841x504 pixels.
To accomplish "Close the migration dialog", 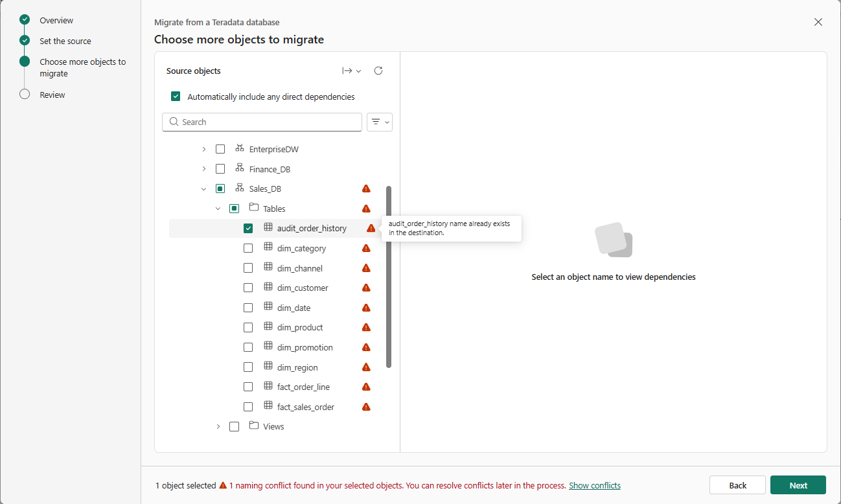I will [818, 22].
